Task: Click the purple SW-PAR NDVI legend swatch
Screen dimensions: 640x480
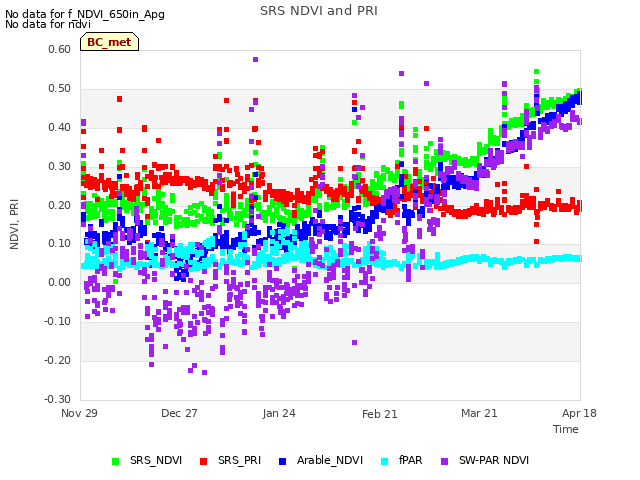Action: point(445,461)
